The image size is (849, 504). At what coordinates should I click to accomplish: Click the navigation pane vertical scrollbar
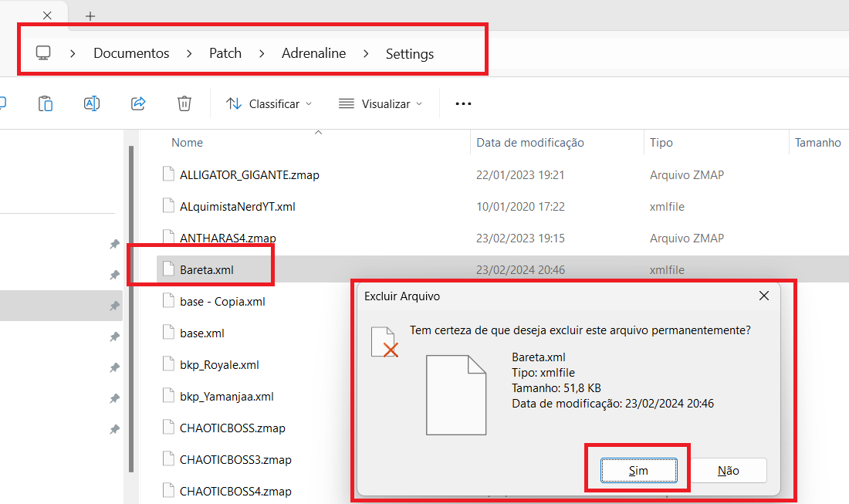pyautogui.click(x=130, y=309)
